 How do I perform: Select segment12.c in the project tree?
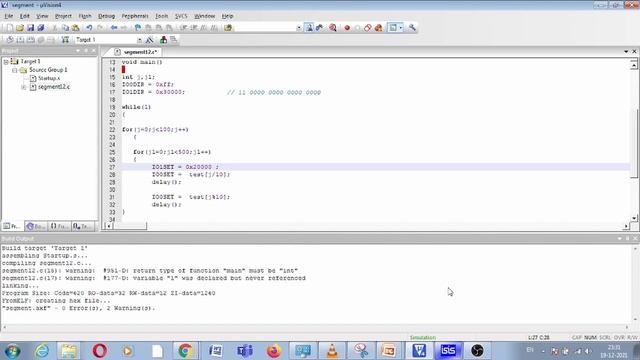pos(54,87)
